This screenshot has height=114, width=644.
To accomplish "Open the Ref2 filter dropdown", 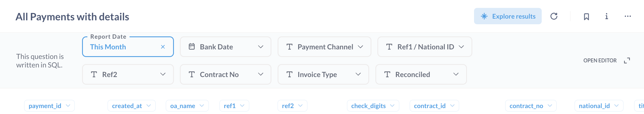I will point(128,74).
